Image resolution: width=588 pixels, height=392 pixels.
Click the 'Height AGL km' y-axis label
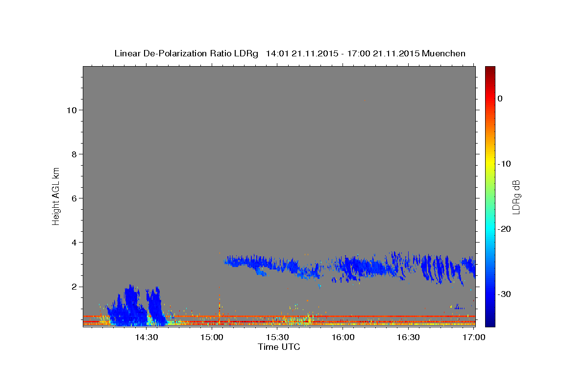click(x=56, y=196)
